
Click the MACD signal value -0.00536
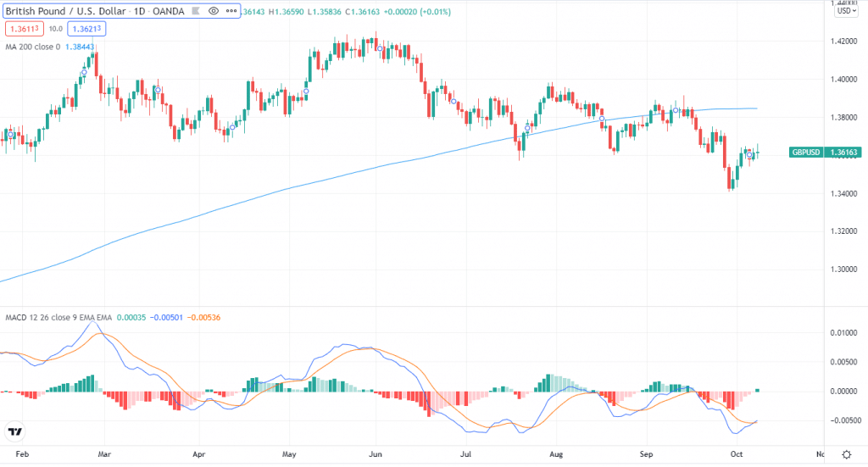203,318
